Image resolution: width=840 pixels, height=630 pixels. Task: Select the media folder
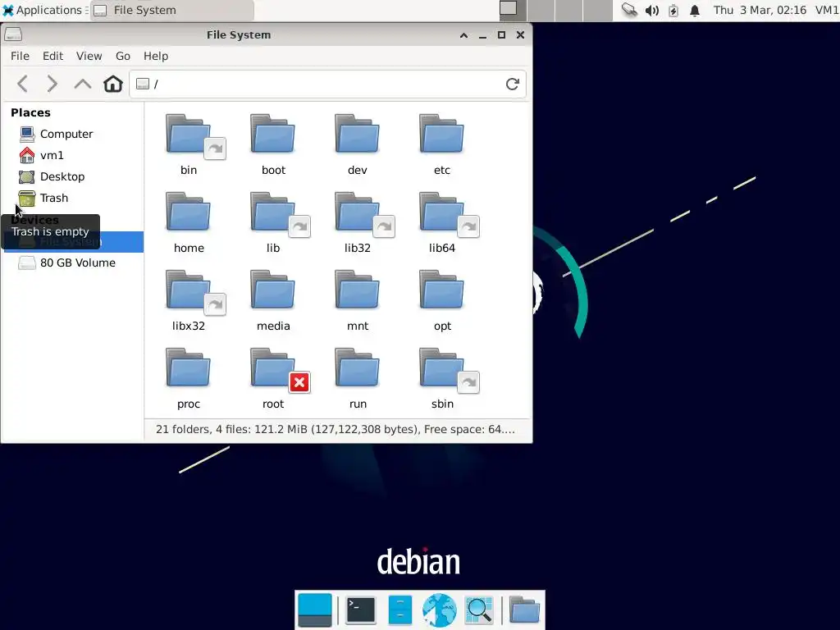tap(273, 300)
